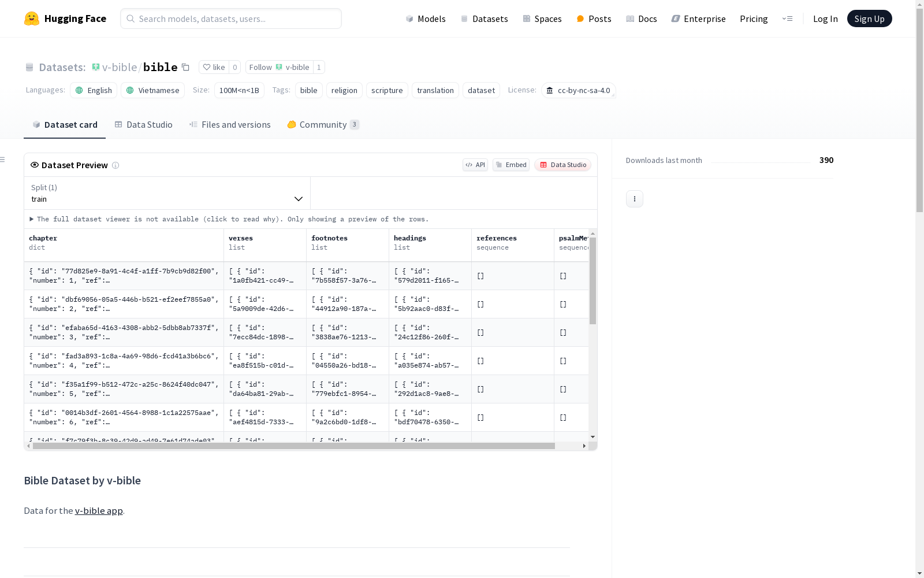The width and height of the screenshot is (924, 578).
Task: Open the v-bible owner link in the title
Action: [120, 67]
